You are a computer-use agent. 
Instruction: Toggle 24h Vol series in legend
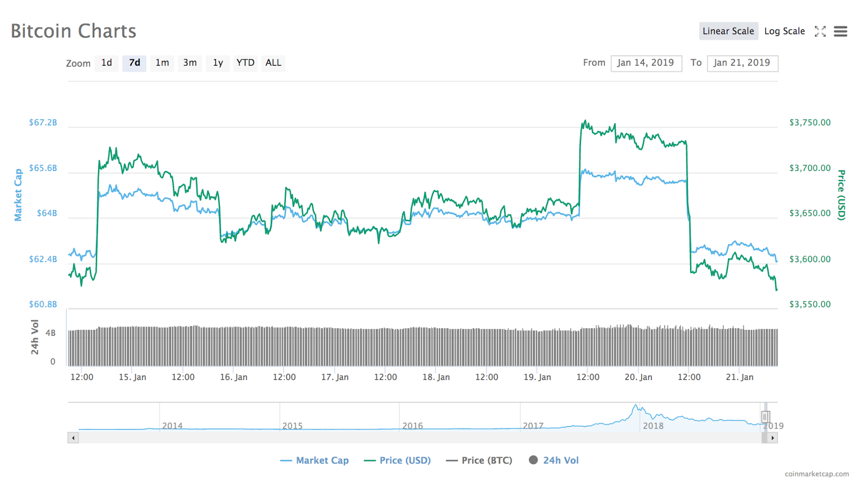[x=554, y=460]
